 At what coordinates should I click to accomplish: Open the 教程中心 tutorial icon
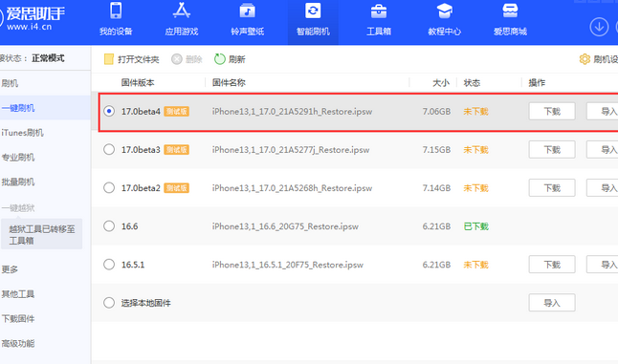pos(444,11)
